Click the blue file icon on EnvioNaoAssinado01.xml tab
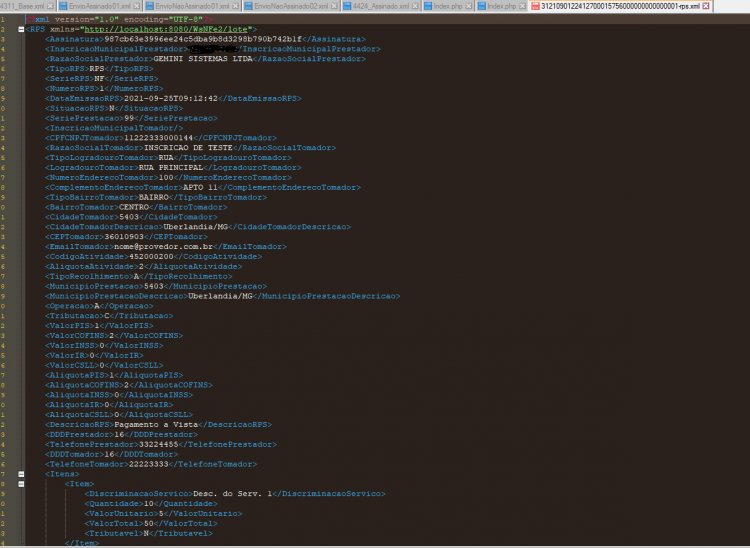Screen dimensions: 750x548 (150, 6)
